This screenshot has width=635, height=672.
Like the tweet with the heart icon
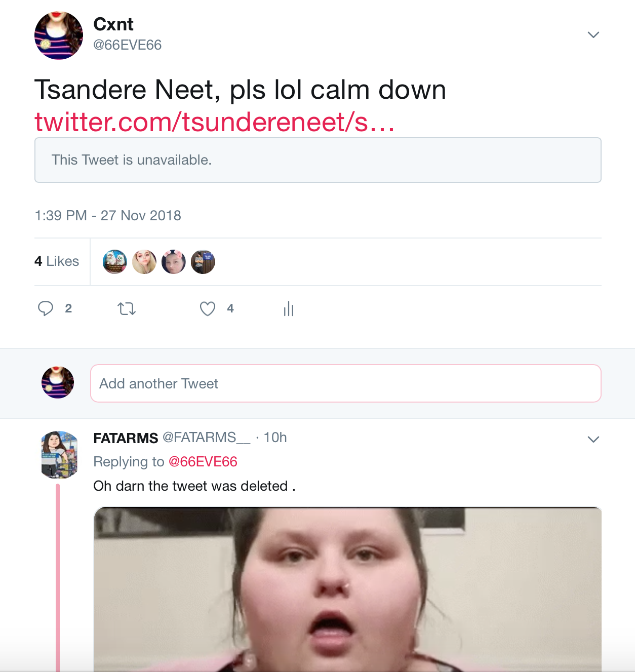208,308
